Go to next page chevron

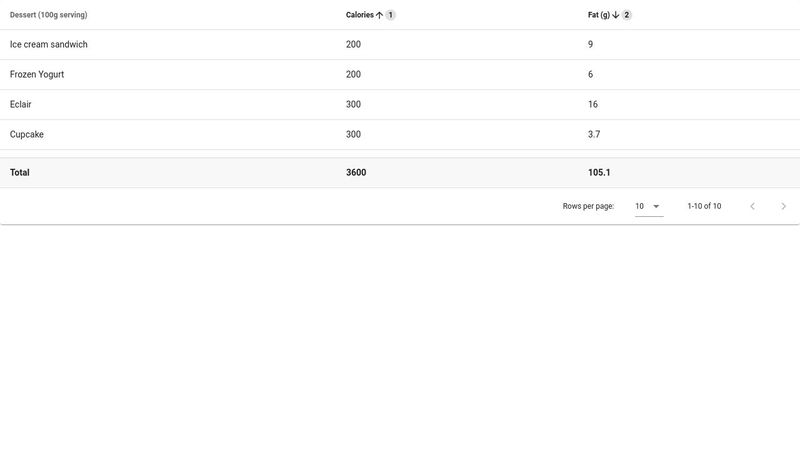[783, 206]
